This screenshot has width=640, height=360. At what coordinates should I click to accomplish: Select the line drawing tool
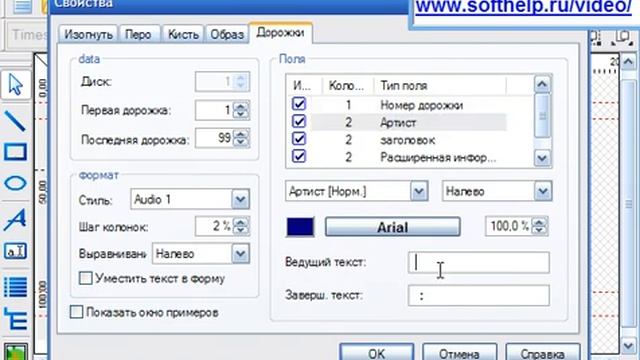(x=16, y=121)
